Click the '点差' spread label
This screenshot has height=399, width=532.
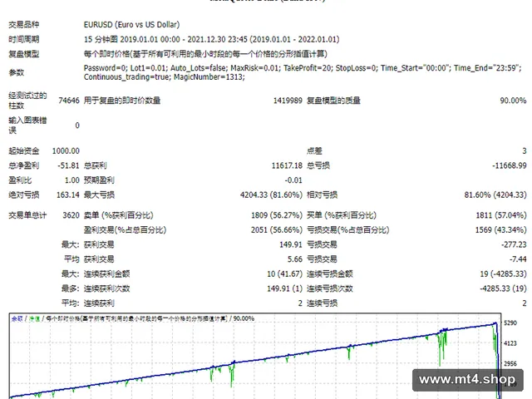tap(314, 151)
